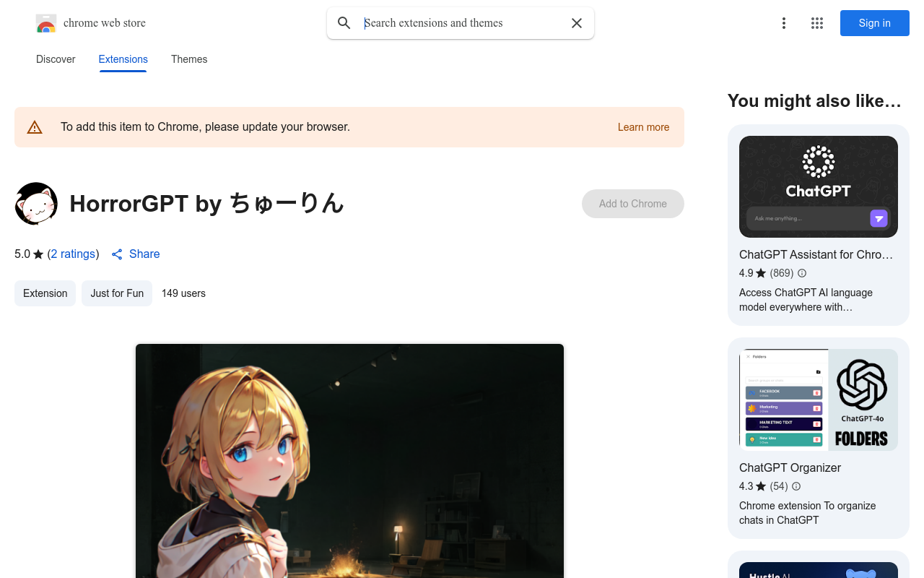Viewport: 924px width, 578px height.
Task: Switch to the Discover tab
Action: click(56, 59)
